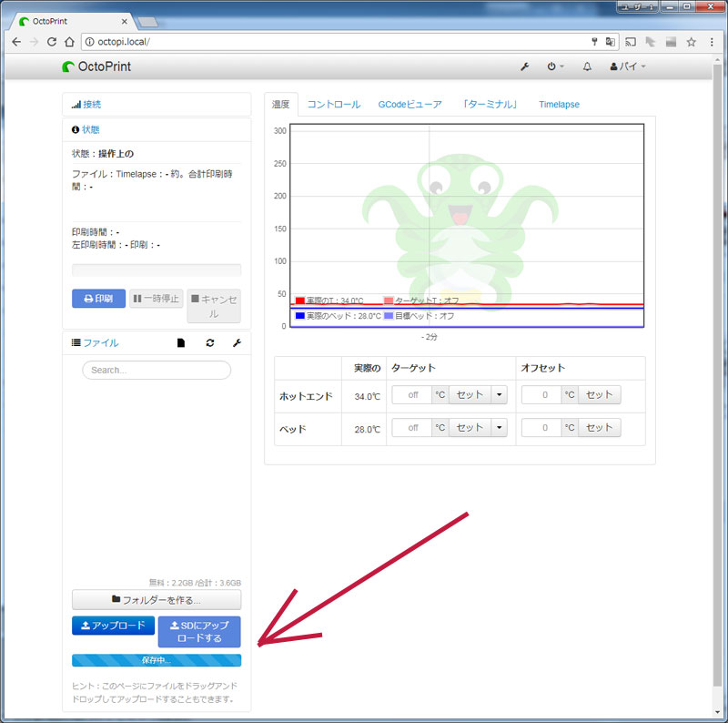
Task: Switch to the コントロール tab
Action: [x=334, y=105]
